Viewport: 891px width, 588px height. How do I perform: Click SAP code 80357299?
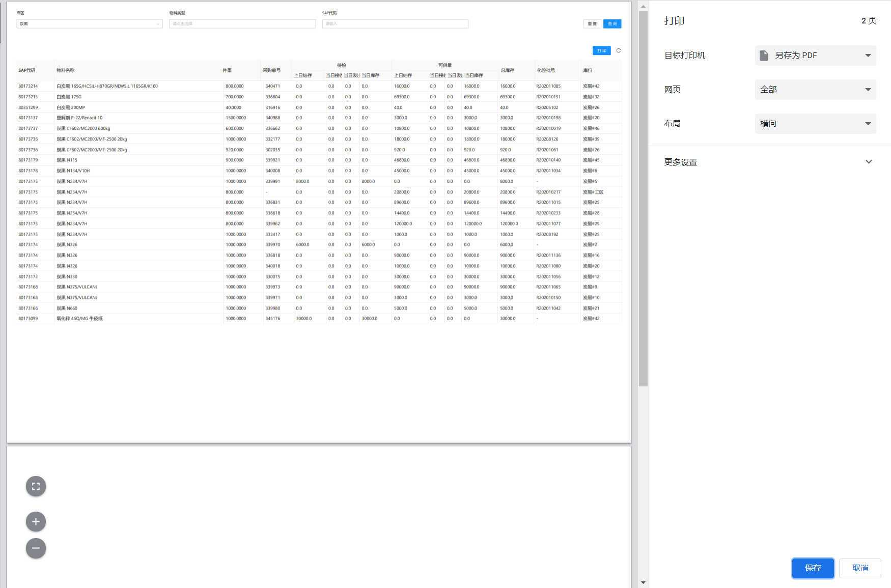point(28,107)
